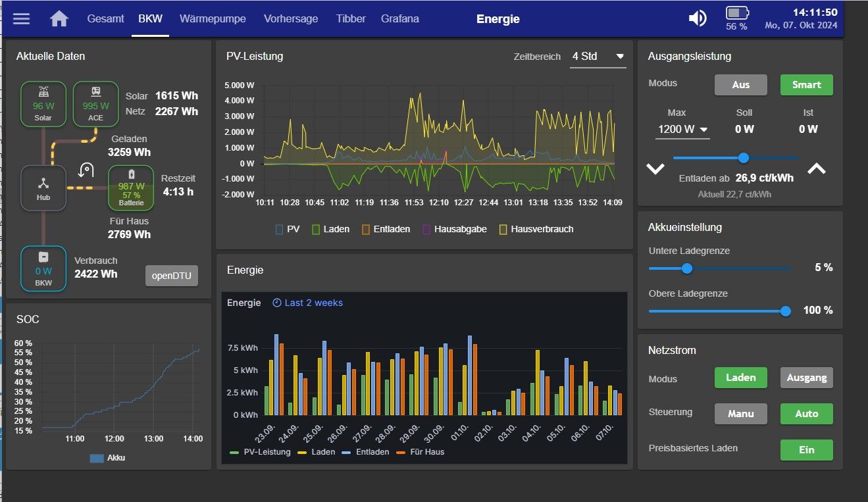This screenshot has width=868, height=502.
Task: Set Ausgangsleistung Modus to Aus
Action: 741,85
